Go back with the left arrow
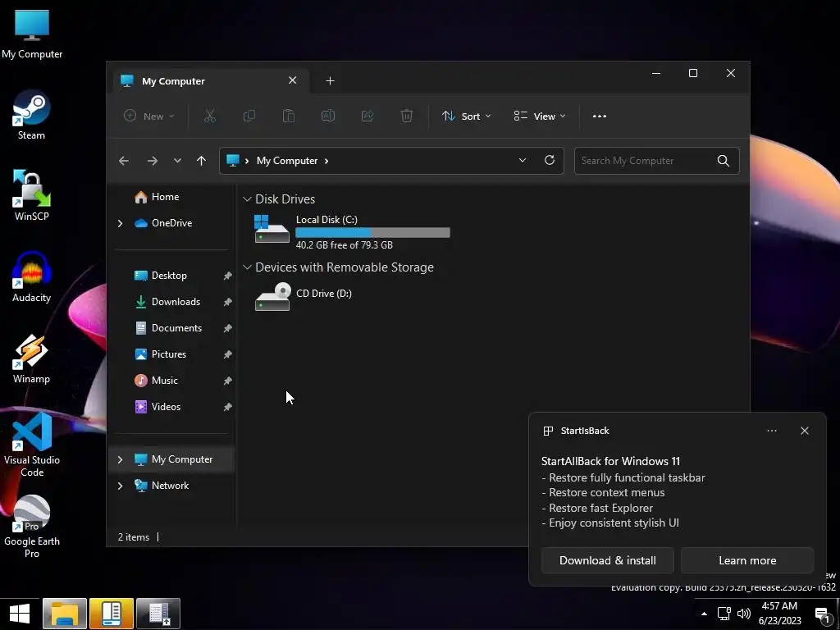 (124, 161)
